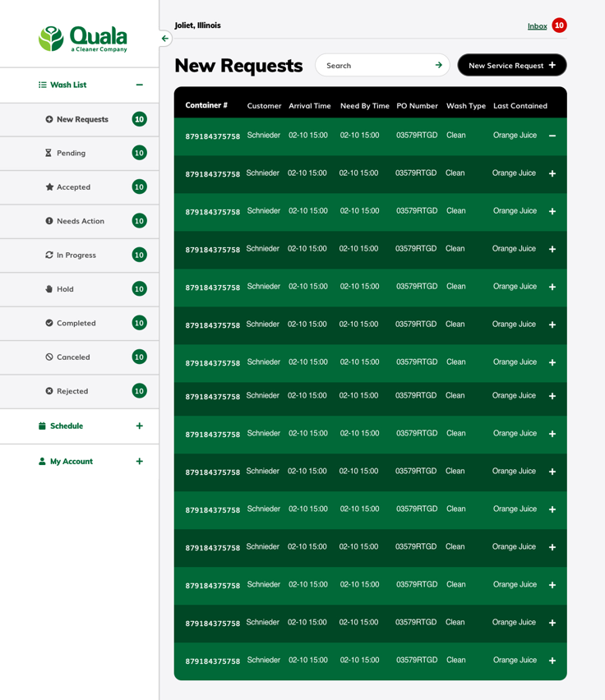
Task: Click the In Progress refresh icon
Action: pos(49,255)
